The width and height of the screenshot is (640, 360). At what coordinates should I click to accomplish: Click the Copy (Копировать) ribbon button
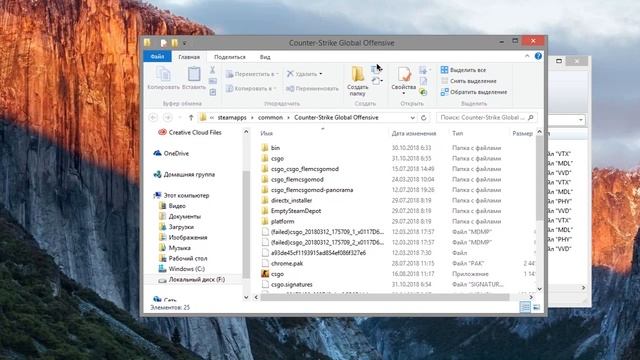click(x=163, y=78)
